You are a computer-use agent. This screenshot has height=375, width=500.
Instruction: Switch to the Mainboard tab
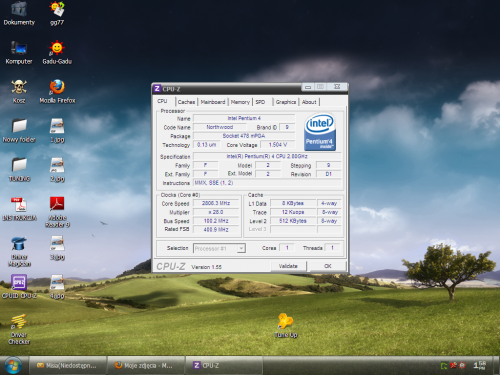[x=213, y=102]
